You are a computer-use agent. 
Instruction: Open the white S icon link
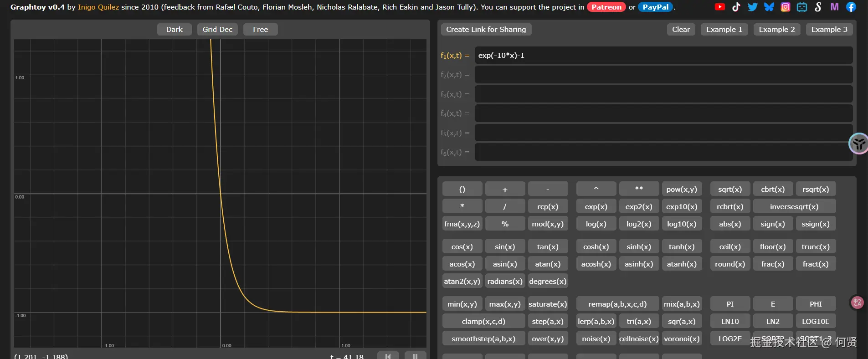click(818, 7)
